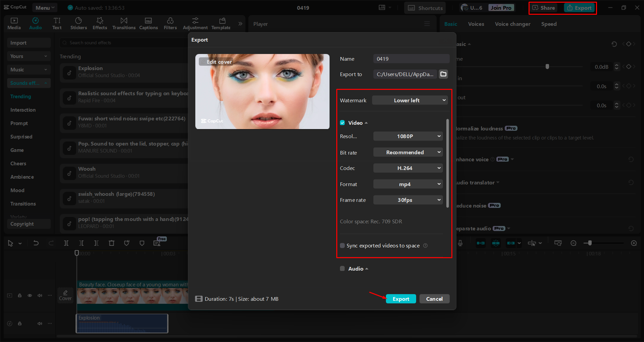Uncheck the Video checkbox in the Export dialog
The height and width of the screenshot is (342, 644).
[x=342, y=123]
